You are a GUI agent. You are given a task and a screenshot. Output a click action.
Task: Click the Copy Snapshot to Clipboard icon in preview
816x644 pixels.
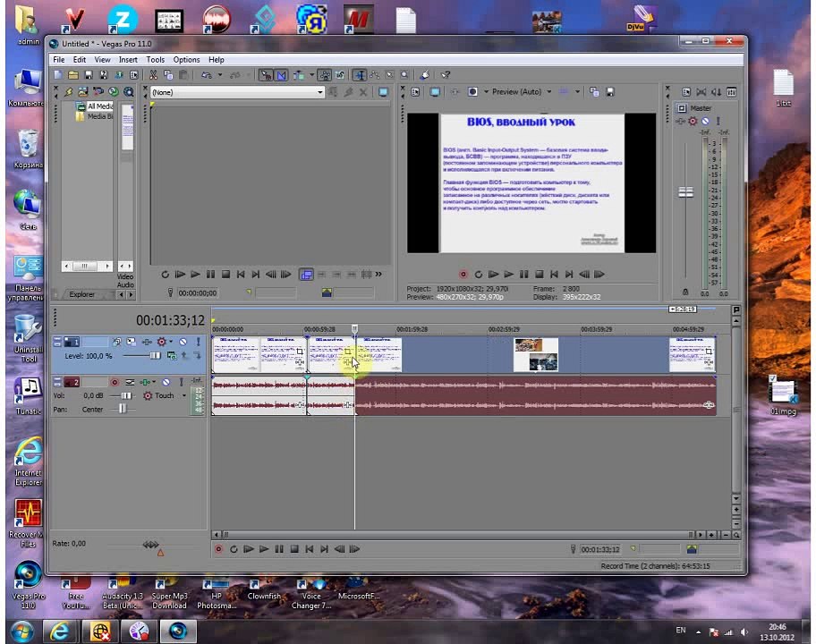[594, 92]
